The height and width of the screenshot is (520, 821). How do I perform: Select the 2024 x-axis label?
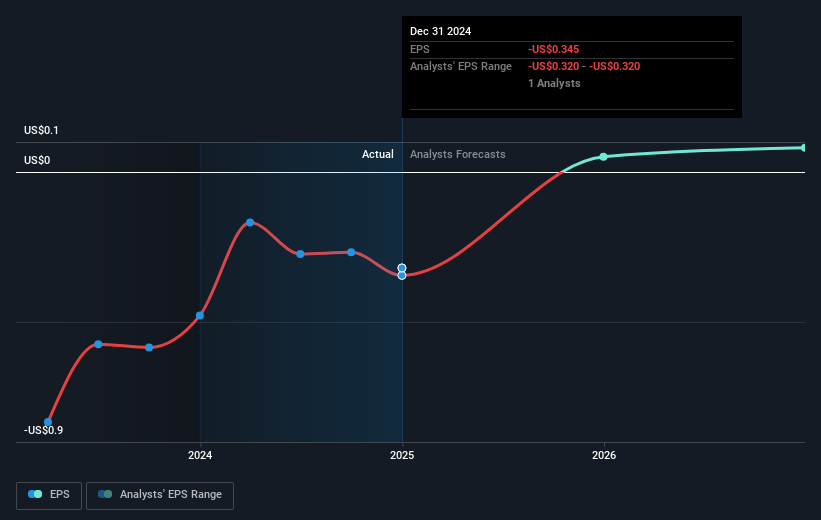tap(200, 455)
